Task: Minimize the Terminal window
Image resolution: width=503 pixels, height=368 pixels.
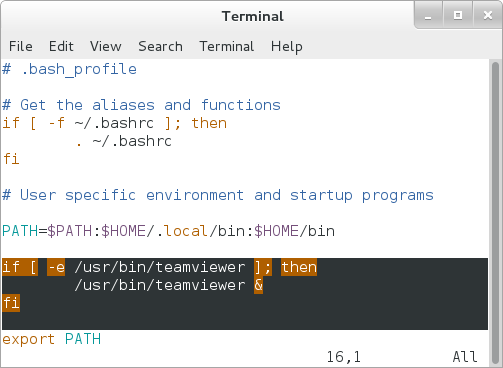Action: 428,15
